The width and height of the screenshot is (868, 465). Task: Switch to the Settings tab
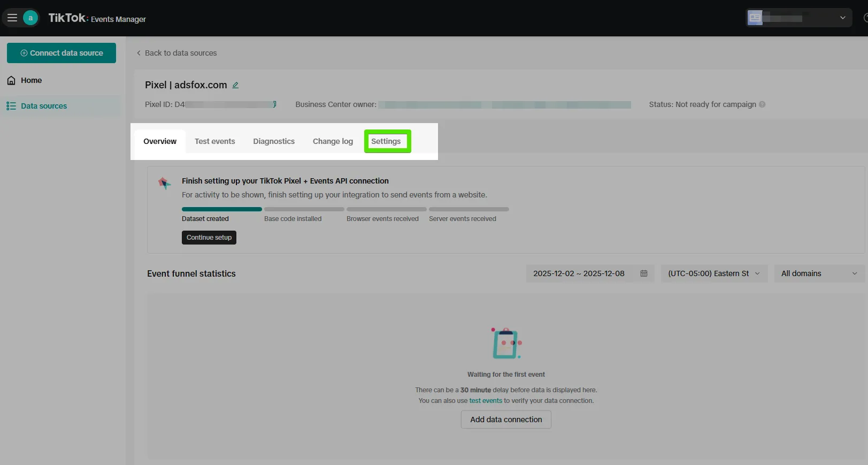click(386, 141)
